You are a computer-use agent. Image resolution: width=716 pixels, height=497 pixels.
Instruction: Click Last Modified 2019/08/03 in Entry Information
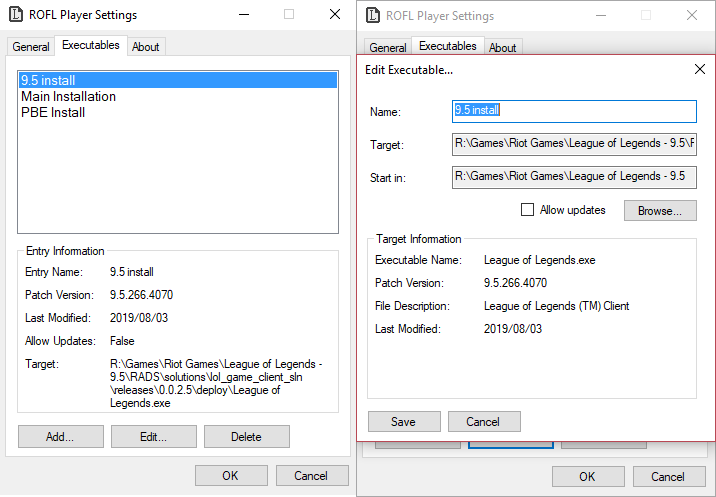[x=139, y=317]
